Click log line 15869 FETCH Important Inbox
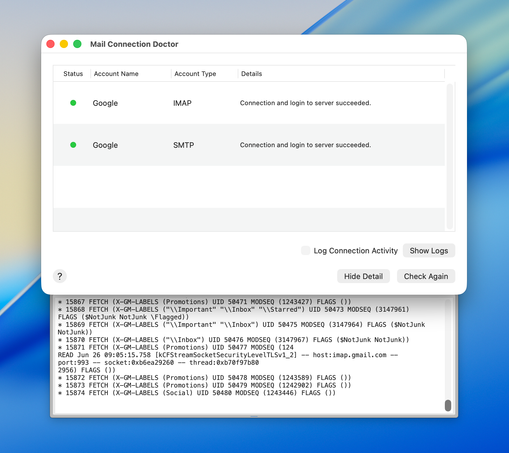The width and height of the screenshot is (509, 453). coord(241,328)
